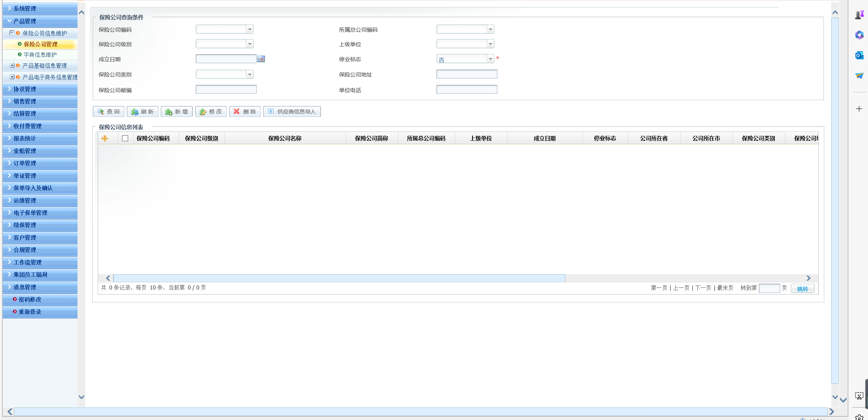Screen dimensions: 868x420
Task: Click the 保险公司名称 column header
Action: [x=285, y=138]
